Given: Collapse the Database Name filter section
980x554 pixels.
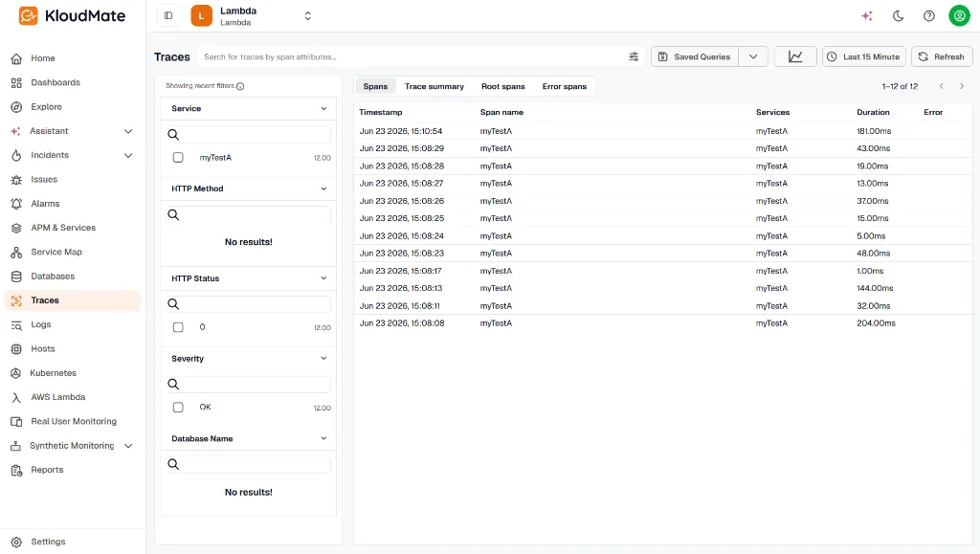Looking at the screenshot, I should pyautogui.click(x=323, y=438).
